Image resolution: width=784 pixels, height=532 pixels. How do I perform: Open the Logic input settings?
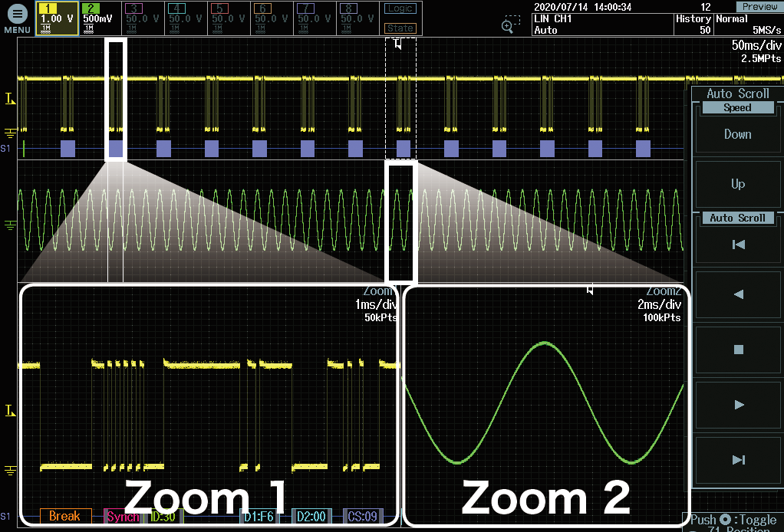tap(400, 8)
